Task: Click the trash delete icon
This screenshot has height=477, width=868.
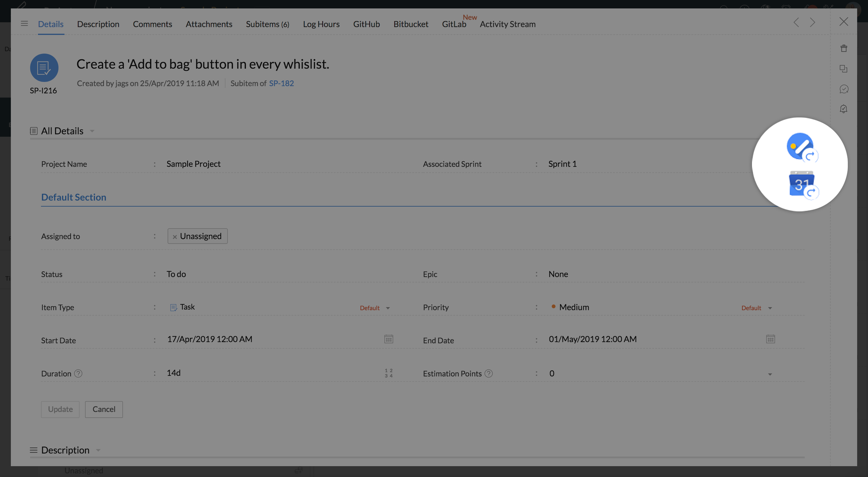Action: [843, 48]
